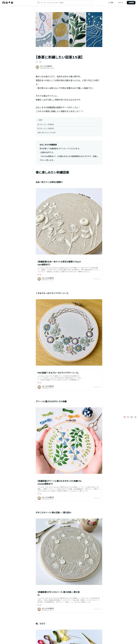
Task: Like the 白糸一色 embedded card heart
Action: pyautogui.click(x=38, y=274)
